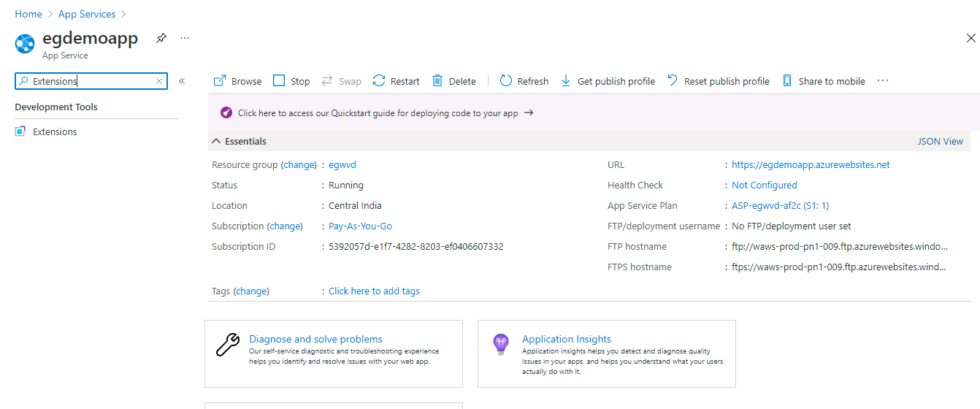Pin egdemoapp to dashboard
This screenshot has height=409, width=980.
(161, 38)
